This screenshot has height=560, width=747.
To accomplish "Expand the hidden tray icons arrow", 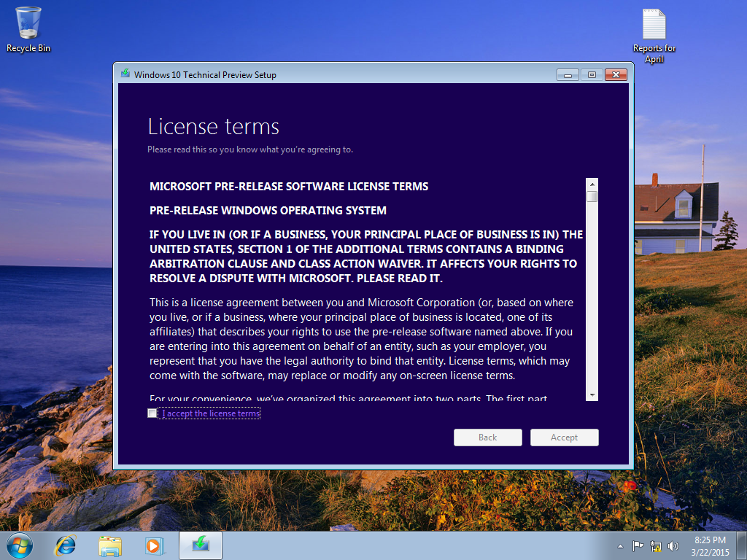I will (620, 545).
